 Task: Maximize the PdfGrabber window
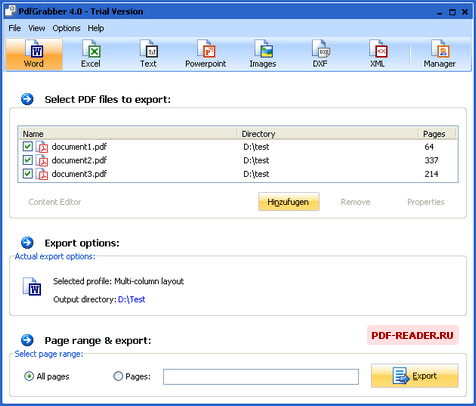pos(452,12)
